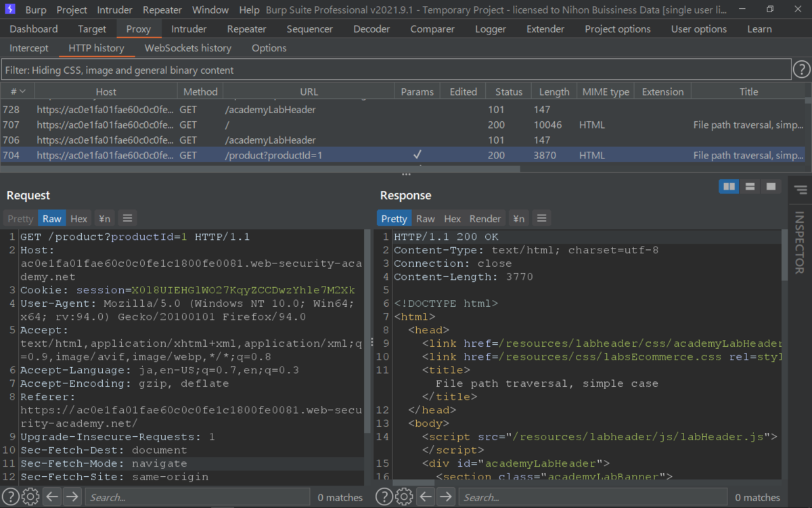812x508 pixels.
Task: Switch to the Intercept sub-tab
Action: [x=29, y=48]
